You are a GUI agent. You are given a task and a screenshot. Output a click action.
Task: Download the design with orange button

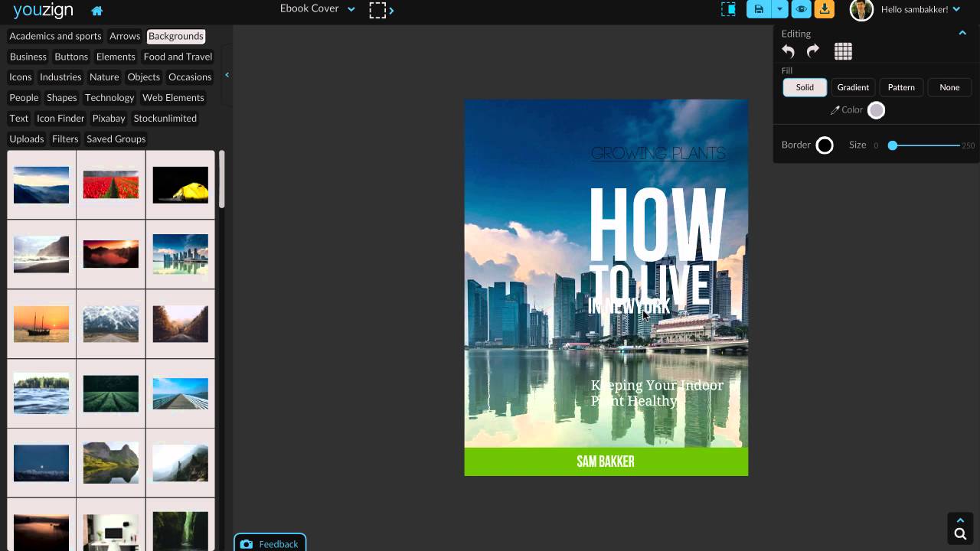coord(825,9)
